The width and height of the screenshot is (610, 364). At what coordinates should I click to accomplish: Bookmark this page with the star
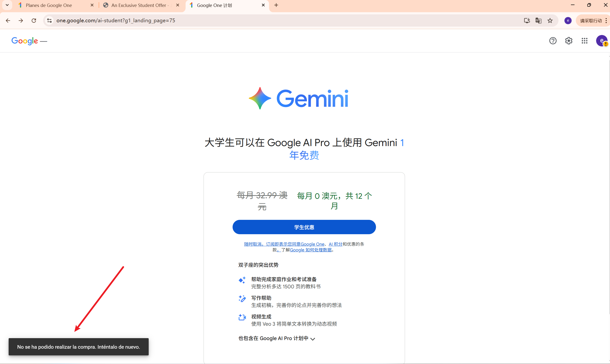coord(550,21)
